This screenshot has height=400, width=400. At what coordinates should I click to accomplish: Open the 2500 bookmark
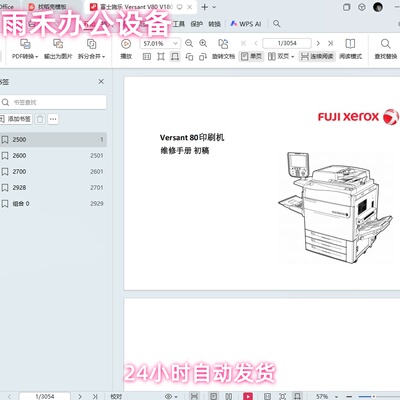53,140
